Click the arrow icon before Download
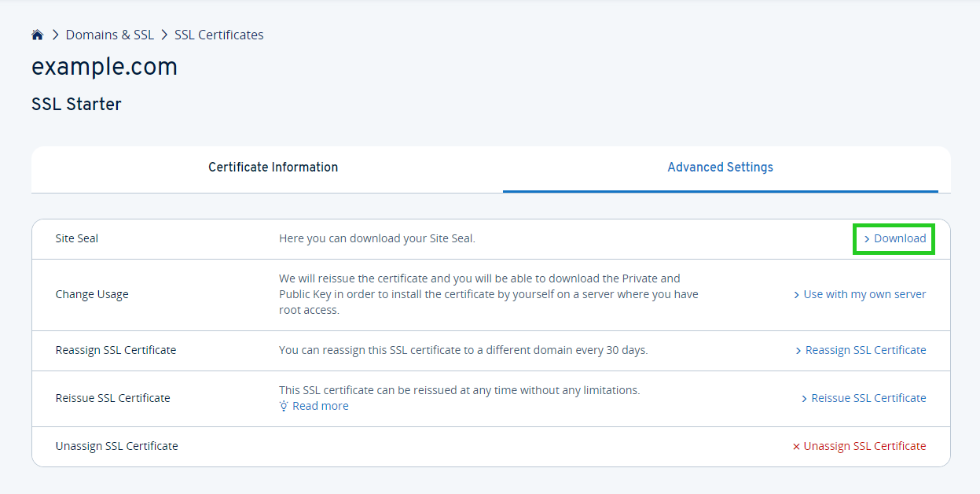This screenshot has height=494, width=980. [867, 239]
